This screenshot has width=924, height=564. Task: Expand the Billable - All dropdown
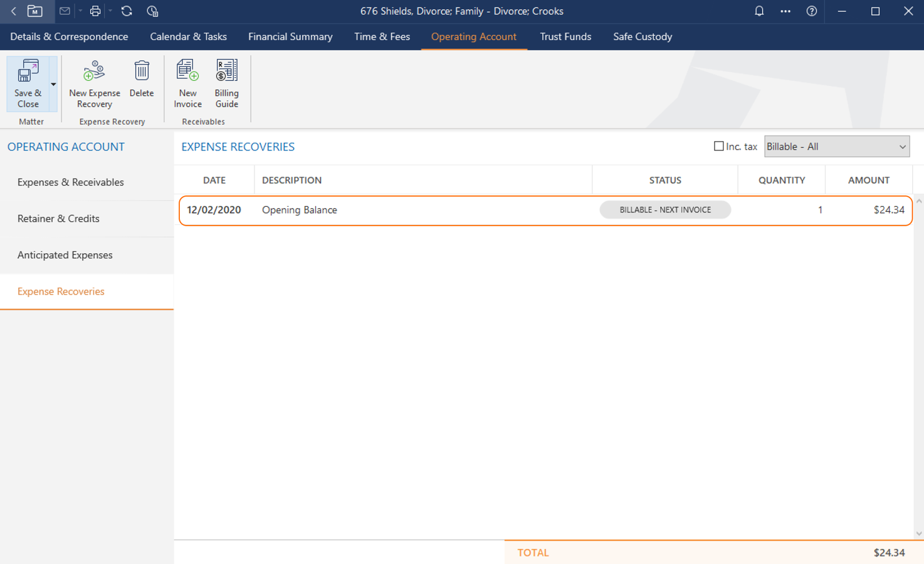tap(836, 147)
